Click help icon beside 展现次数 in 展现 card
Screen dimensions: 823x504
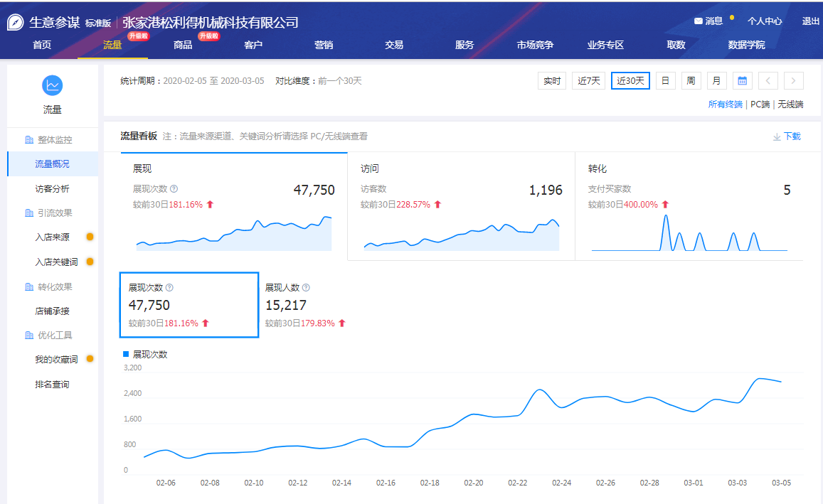[174, 189]
